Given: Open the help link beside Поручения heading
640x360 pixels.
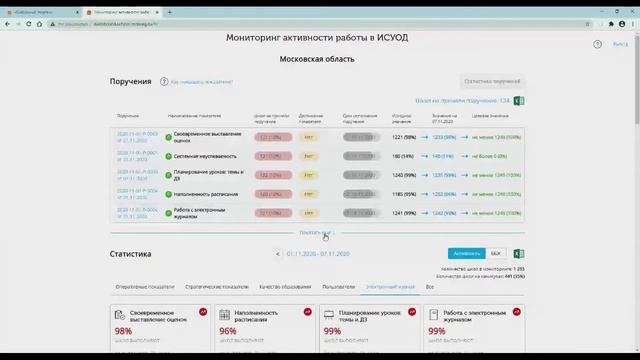Looking at the screenshot, I should (x=202, y=82).
